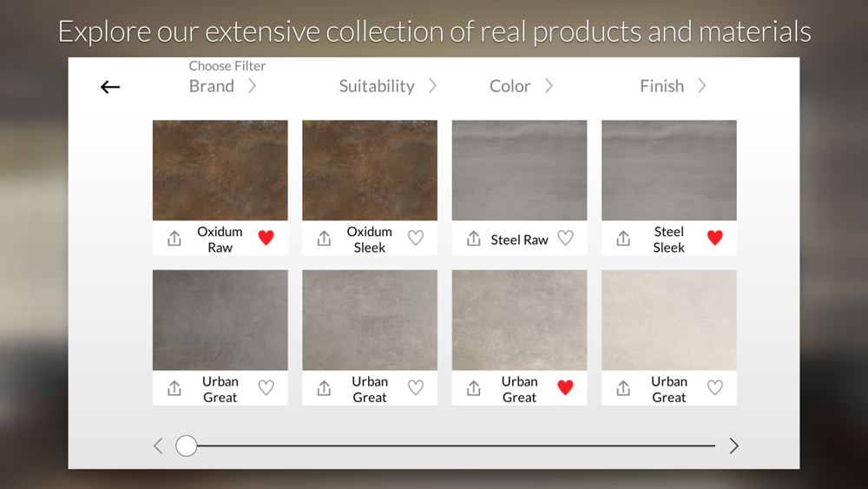Share the lightest Urban Great tile
Viewport: 868px width, 489px height.
coord(623,388)
